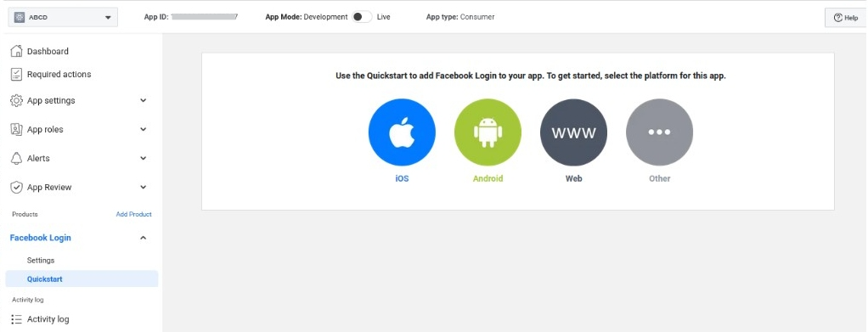868x332 pixels.
Task: Choose the Web www platform icon
Action: 573,132
